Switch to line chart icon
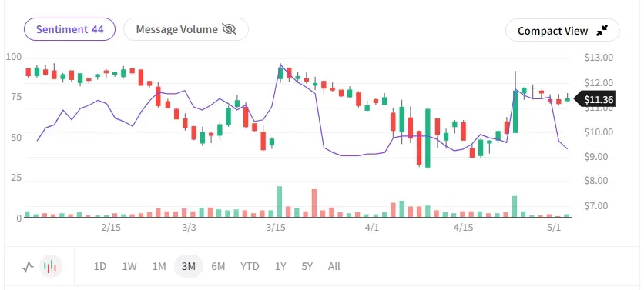 coord(28,267)
